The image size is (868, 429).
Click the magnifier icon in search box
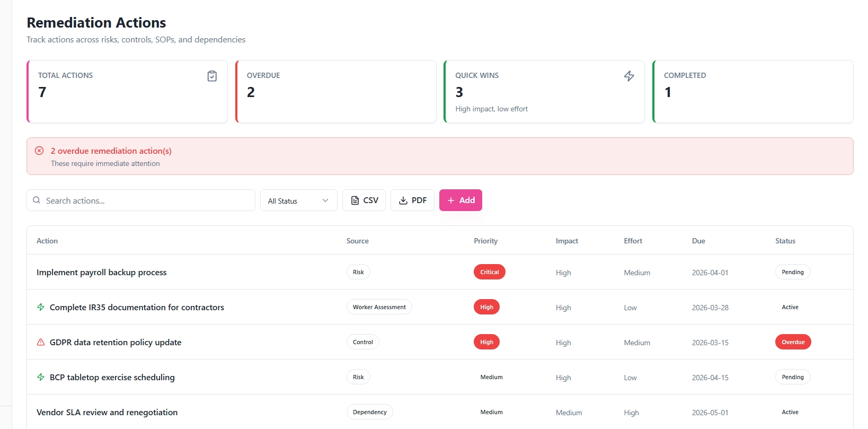pyautogui.click(x=37, y=200)
